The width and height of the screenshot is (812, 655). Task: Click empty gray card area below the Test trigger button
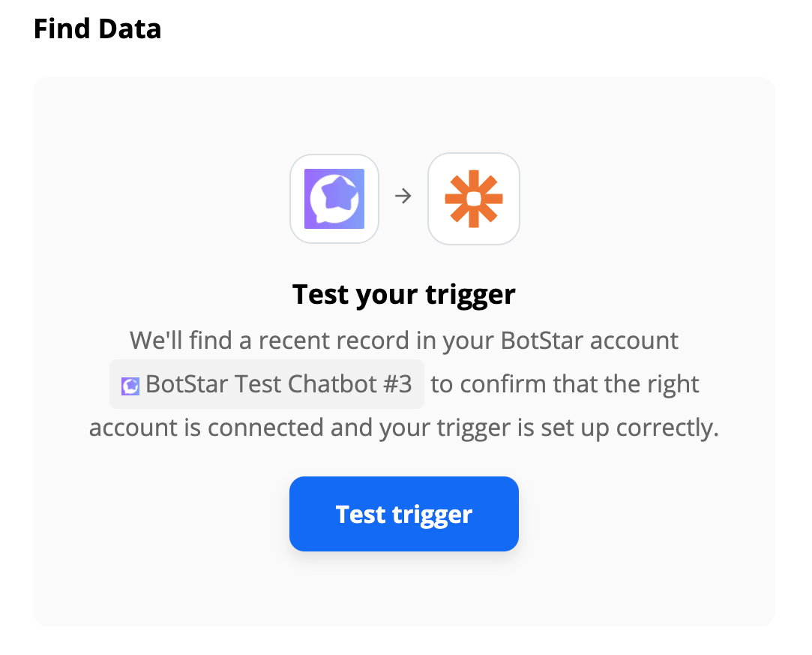pos(404,590)
